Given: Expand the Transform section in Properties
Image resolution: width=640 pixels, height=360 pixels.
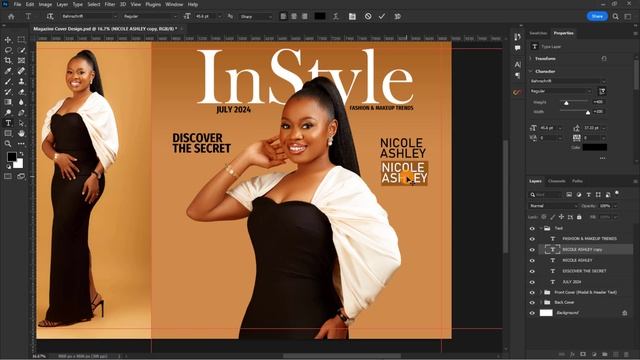Looking at the screenshot, I should pyautogui.click(x=531, y=58).
